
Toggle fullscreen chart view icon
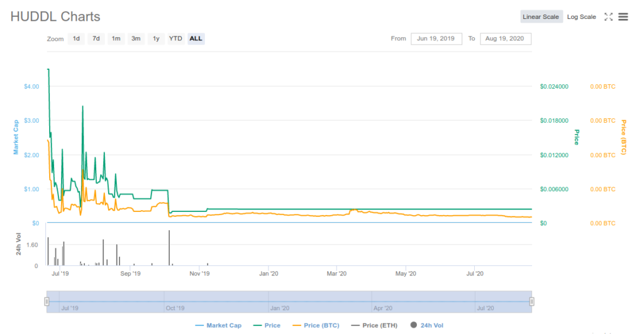point(608,17)
